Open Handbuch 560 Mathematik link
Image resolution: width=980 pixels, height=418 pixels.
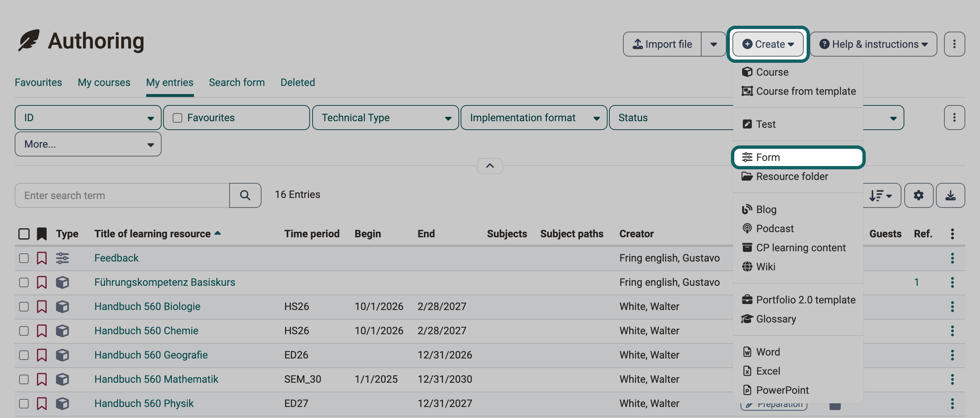156,379
